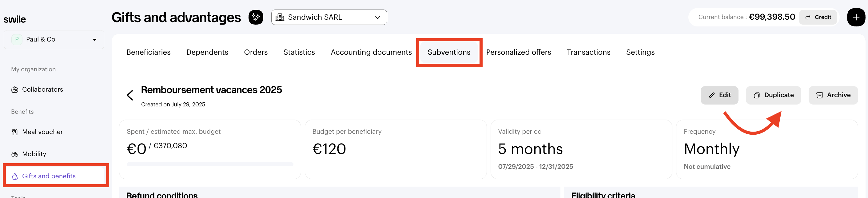Click the spent budget progress bar
This screenshot has height=198, width=868.
point(209,164)
